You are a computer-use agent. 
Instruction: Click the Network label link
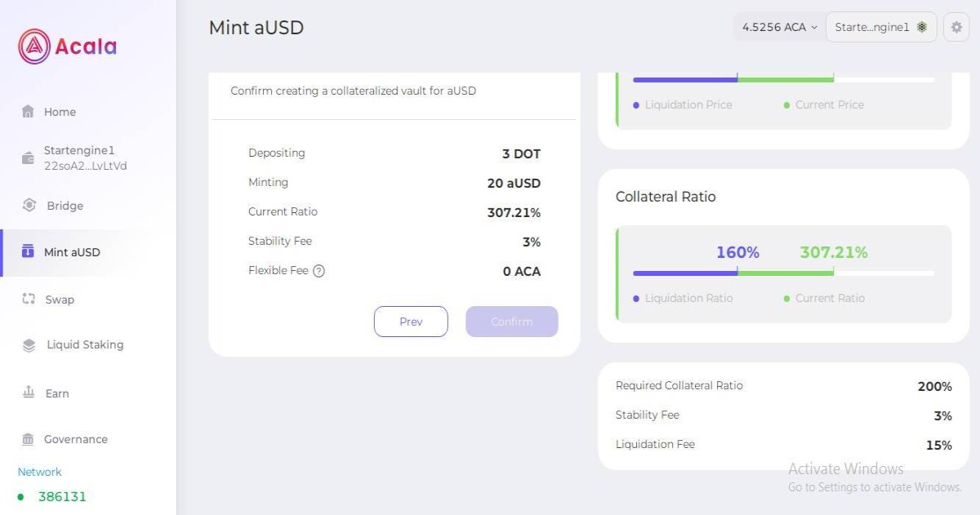[39, 472]
